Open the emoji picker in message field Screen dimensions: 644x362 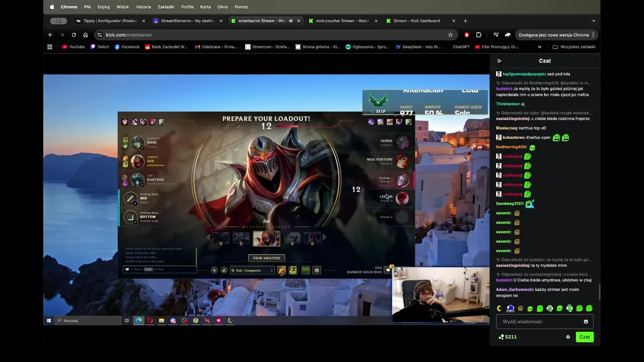(x=586, y=322)
